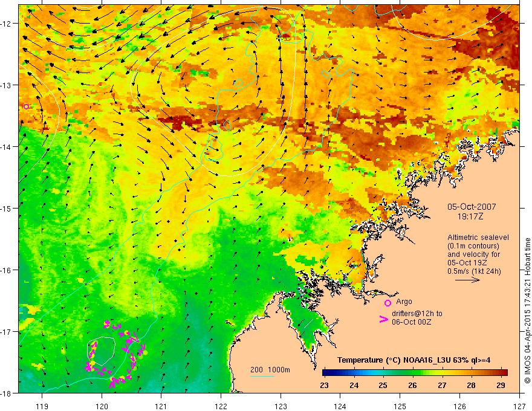Click the Argo float marker near -13.4 latitude
The width and height of the screenshot is (532, 411).
click(27, 106)
